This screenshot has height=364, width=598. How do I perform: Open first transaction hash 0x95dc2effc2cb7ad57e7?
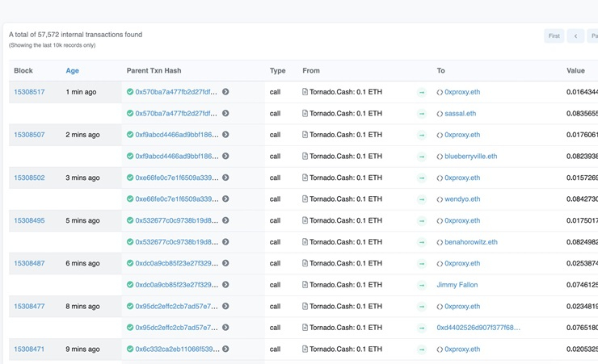176,307
